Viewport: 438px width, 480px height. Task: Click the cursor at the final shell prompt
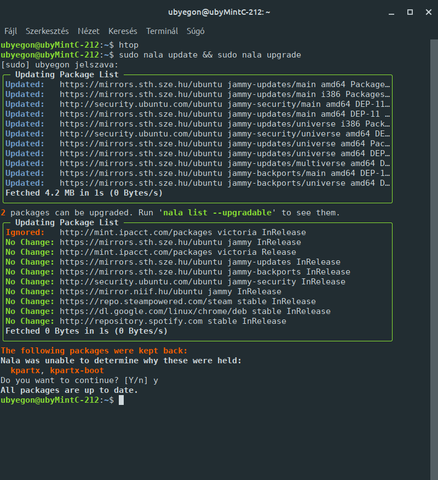(121, 400)
